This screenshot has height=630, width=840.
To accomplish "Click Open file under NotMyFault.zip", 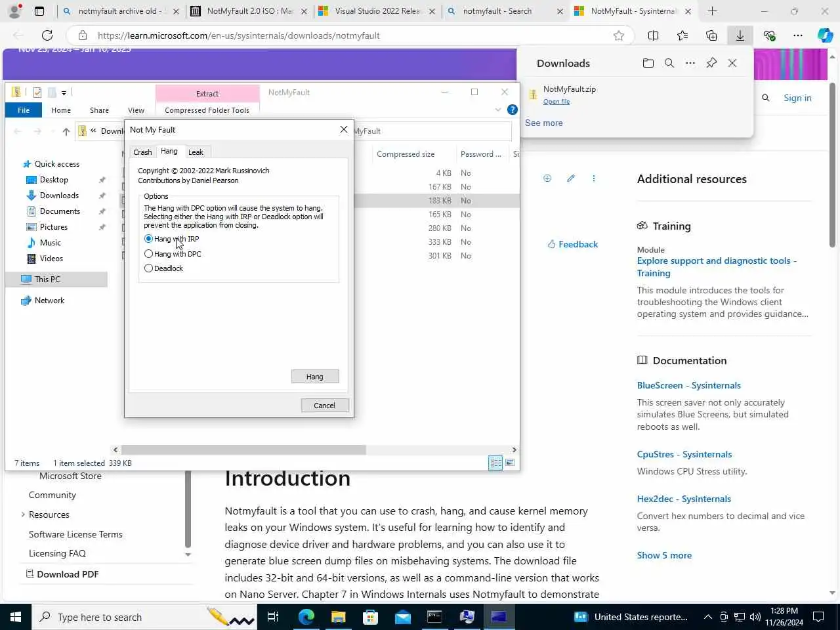I will (556, 102).
